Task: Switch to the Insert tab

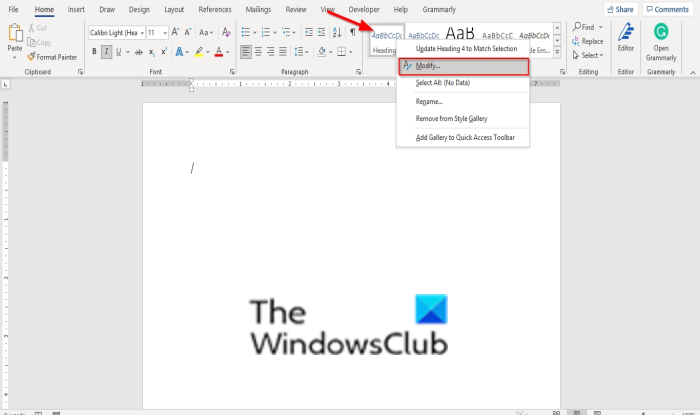Action: [x=76, y=9]
